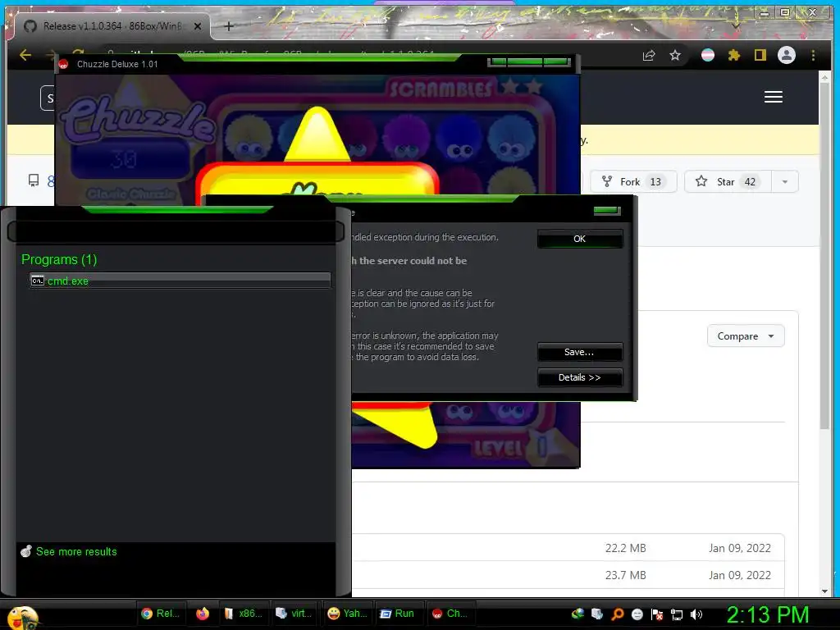Click the 22.2 MB file size text
Screen dimensions: 840x630
pyautogui.click(x=625, y=548)
